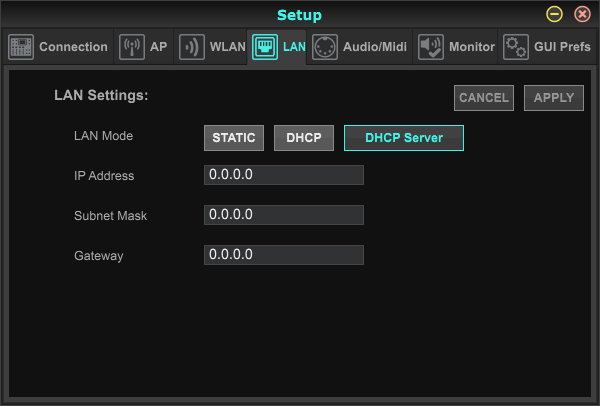The image size is (600, 406).
Task: Click the antenna icon for AP
Action: point(131,47)
